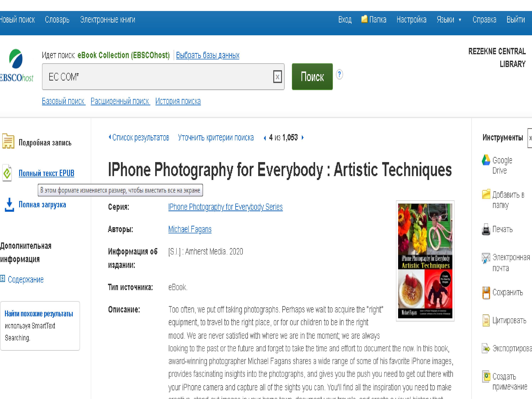
Task: Click Расширенный поиск link
Action: pos(120,101)
